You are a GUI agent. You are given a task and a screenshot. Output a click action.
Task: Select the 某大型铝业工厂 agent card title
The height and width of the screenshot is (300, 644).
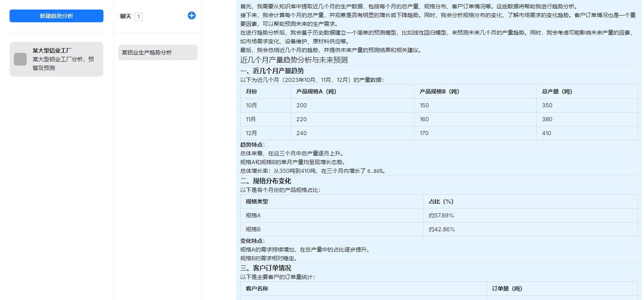point(52,50)
